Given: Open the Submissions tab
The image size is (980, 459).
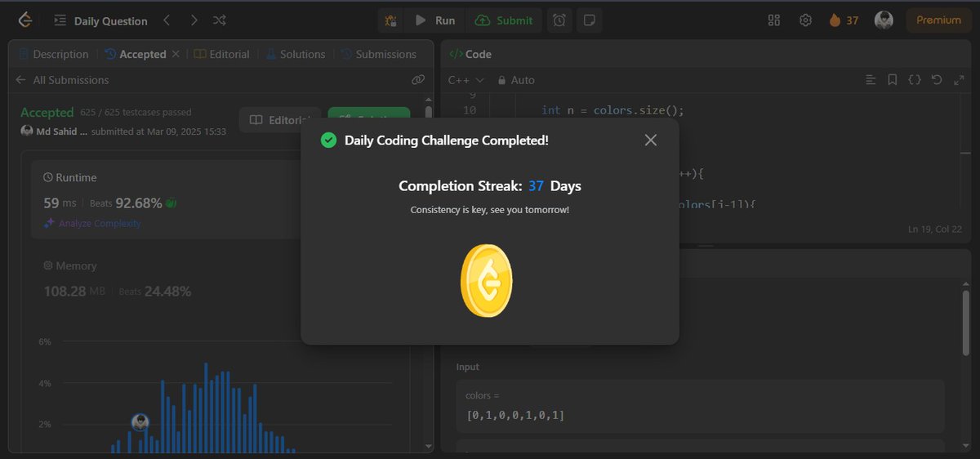Looking at the screenshot, I should pyautogui.click(x=379, y=54).
